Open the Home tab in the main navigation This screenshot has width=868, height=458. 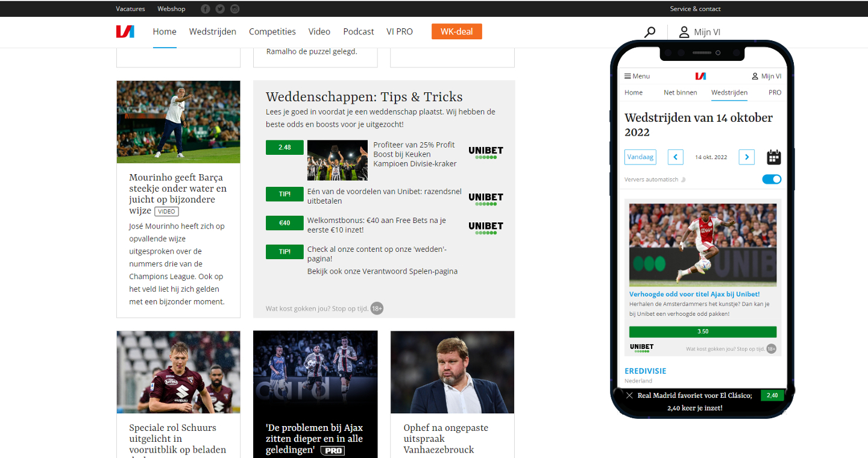coord(165,31)
